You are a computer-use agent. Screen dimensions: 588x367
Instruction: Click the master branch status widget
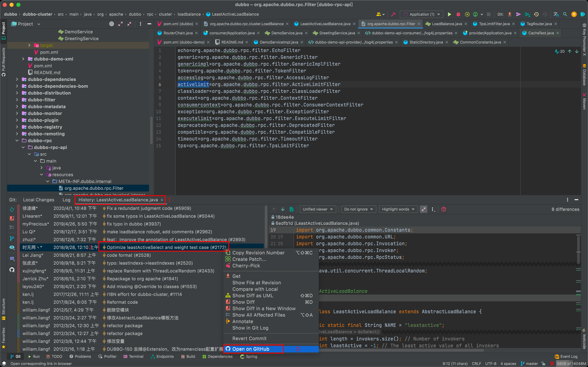coord(529,363)
